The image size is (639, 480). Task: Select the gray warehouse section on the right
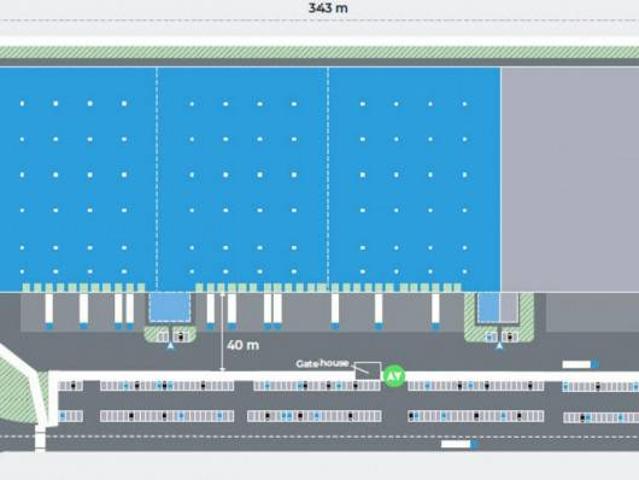(569, 178)
